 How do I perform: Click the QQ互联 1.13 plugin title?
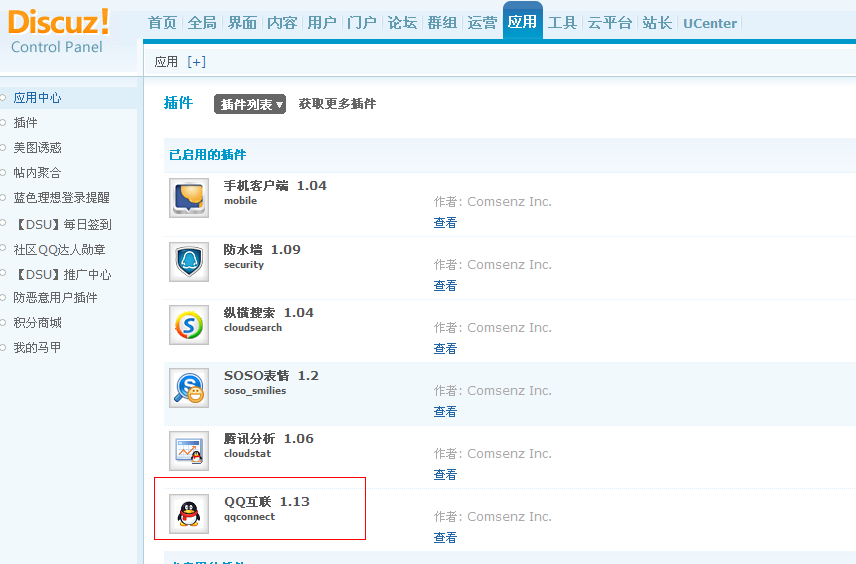click(x=267, y=502)
